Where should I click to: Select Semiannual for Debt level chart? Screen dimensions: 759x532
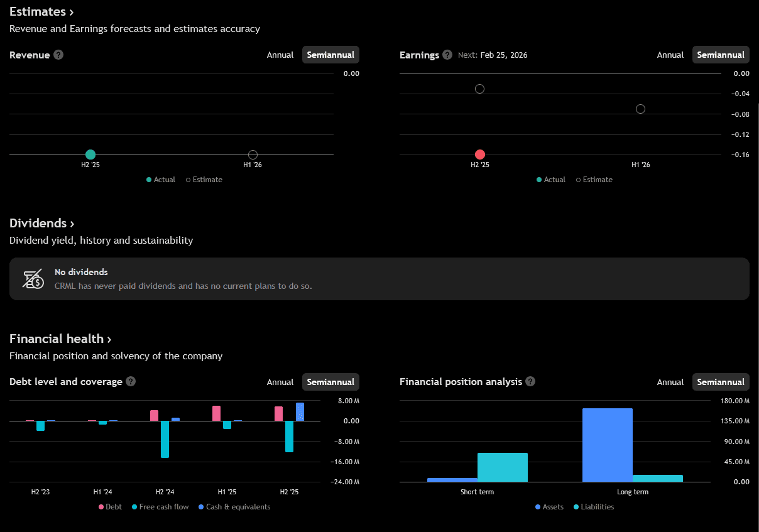coord(330,382)
